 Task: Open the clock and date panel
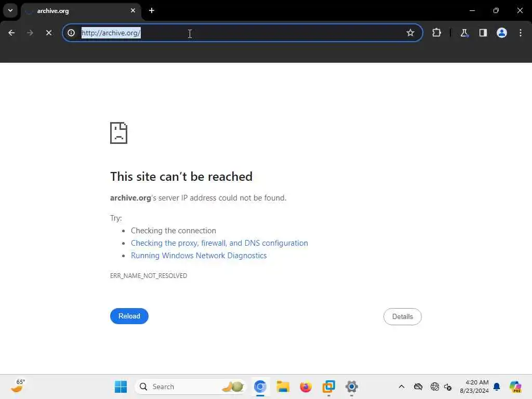[474, 387]
